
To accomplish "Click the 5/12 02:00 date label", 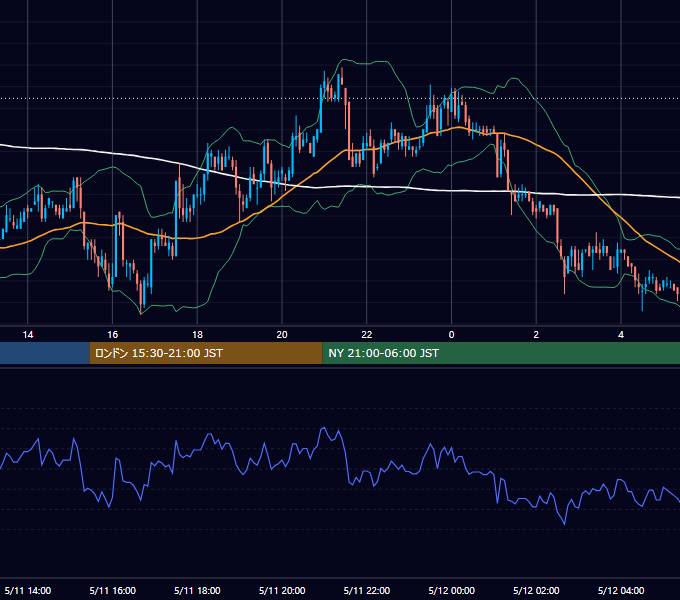I will click(x=536, y=590).
